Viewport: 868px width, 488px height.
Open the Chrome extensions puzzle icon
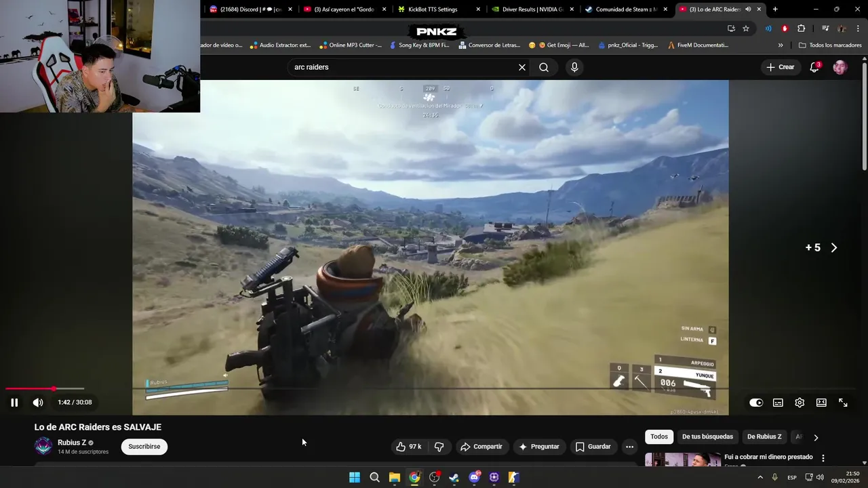click(801, 28)
